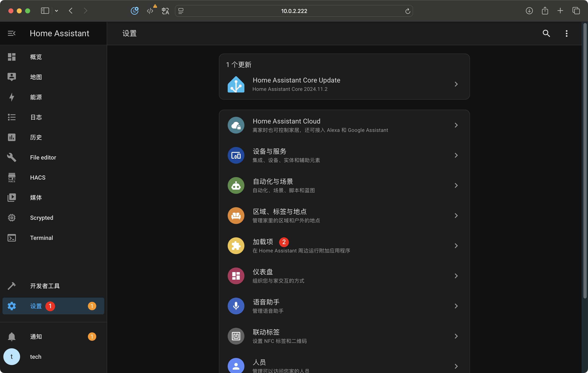Open the 概览 overview dashboard icon
Viewport: 588px width, 373px height.
[12, 57]
